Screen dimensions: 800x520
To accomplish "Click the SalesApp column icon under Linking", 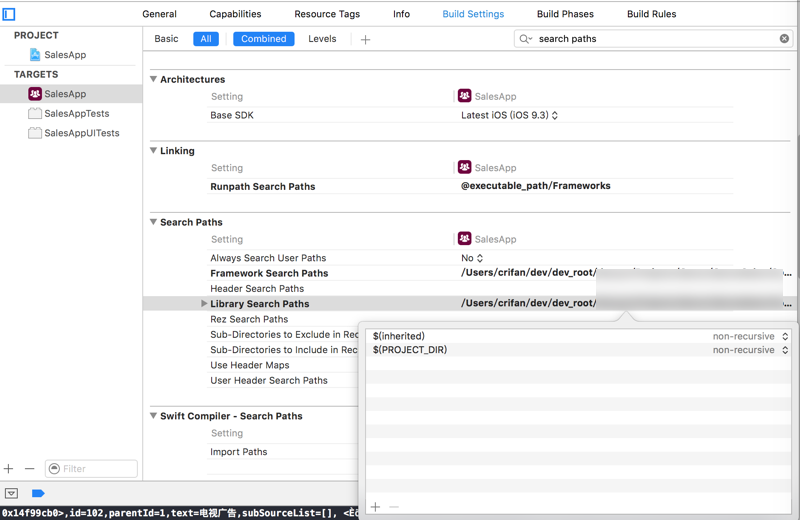I will click(464, 167).
